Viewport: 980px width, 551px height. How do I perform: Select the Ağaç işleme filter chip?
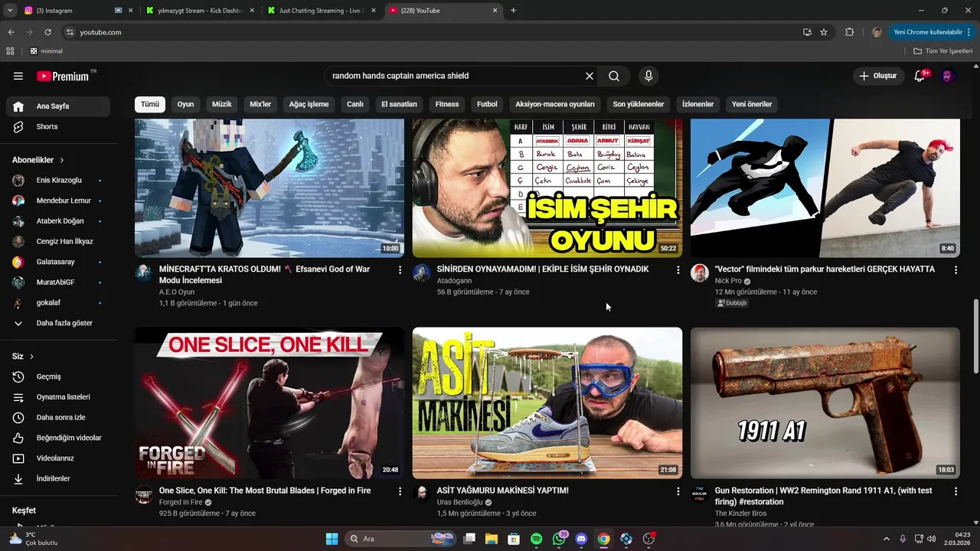click(309, 104)
